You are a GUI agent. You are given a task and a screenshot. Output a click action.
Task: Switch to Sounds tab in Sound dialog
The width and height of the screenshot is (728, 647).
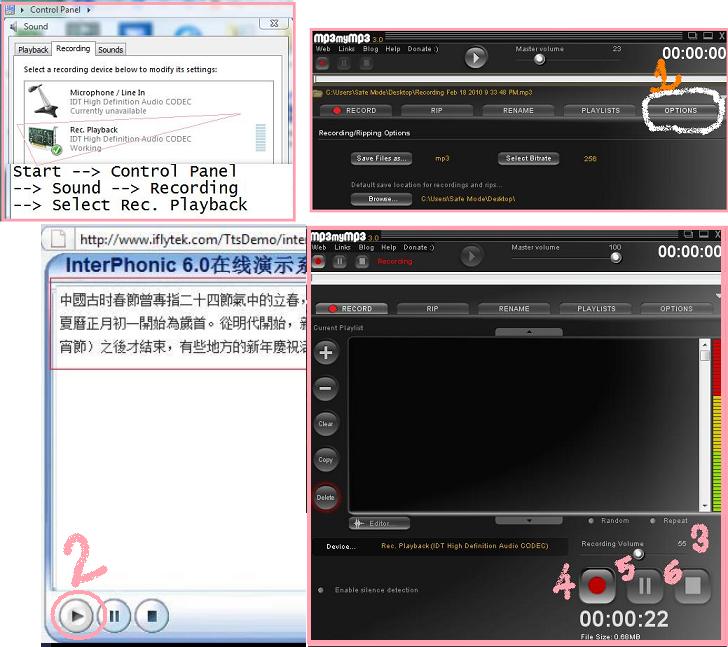[110, 49]
